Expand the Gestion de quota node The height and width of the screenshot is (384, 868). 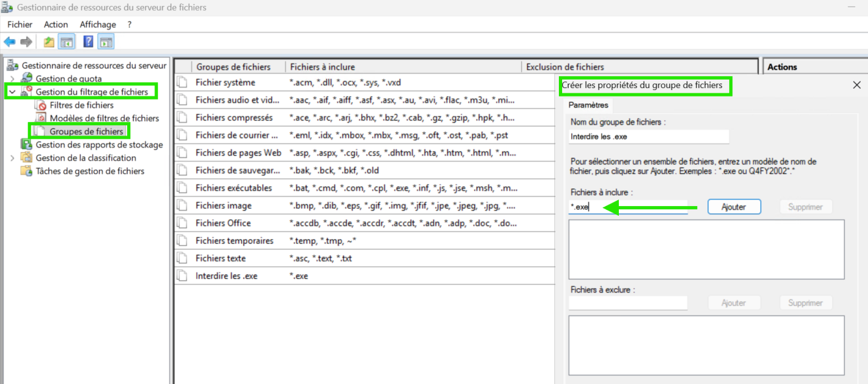[12, 79]
